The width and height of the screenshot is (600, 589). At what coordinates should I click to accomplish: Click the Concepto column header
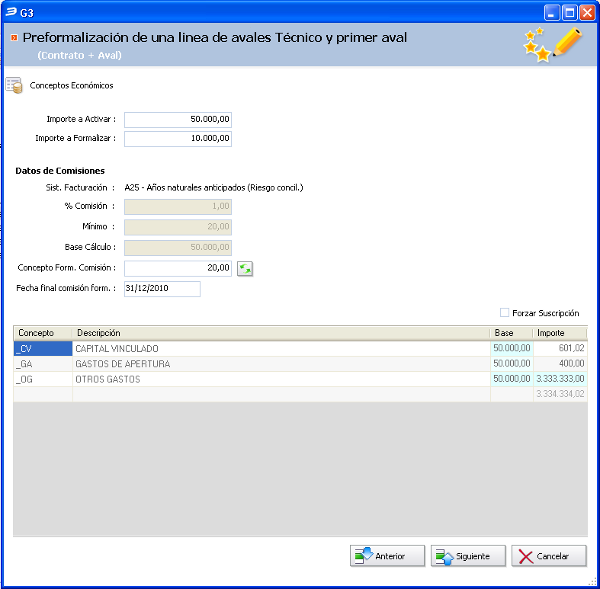43,333
